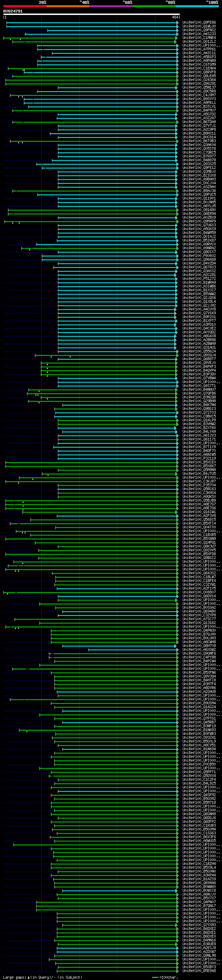Viewport: 222px width, 980px height.
Task: Select UniRef100_B1X3I7 label
Action: tap(199, 290)
